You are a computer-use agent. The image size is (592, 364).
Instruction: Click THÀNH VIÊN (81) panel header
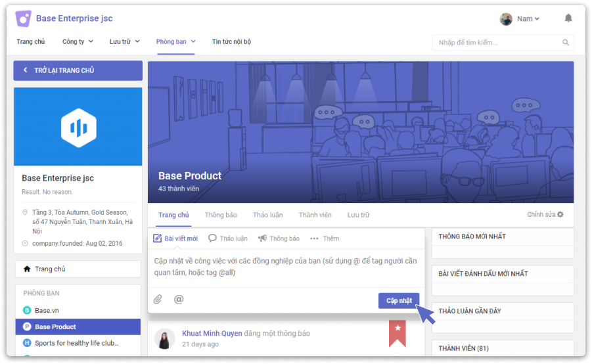[x=463, y=348]
